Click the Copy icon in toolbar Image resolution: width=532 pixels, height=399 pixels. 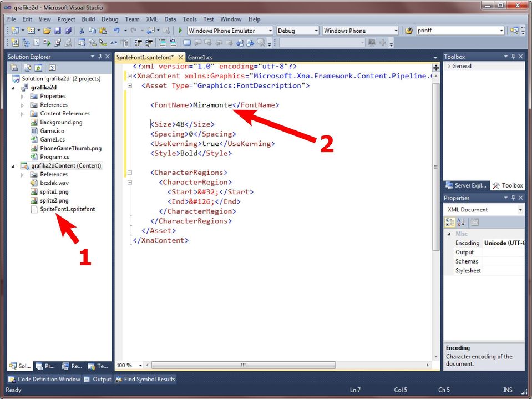[x=92, y=31]
